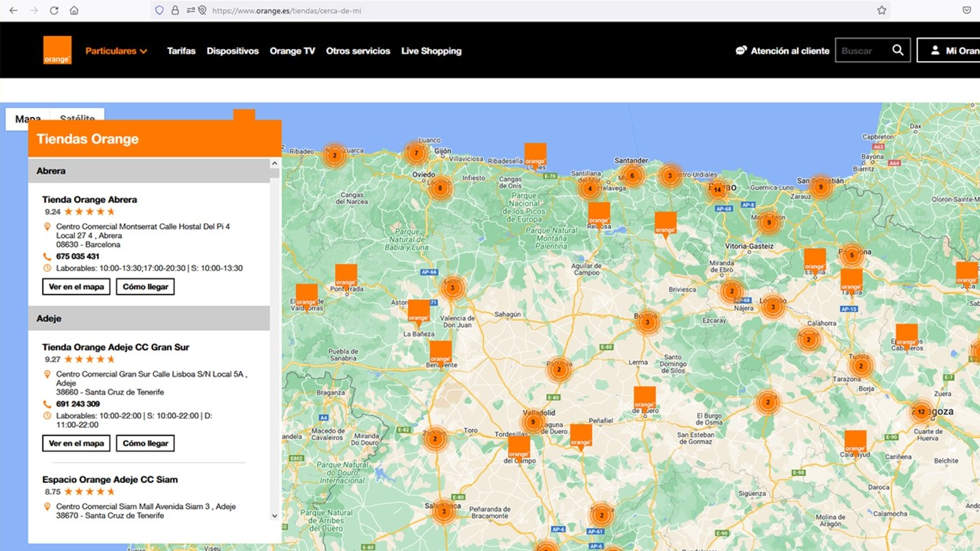
Task: Open the Tarifas menu item
Action: pyautogui.click(x=181, y=51)
